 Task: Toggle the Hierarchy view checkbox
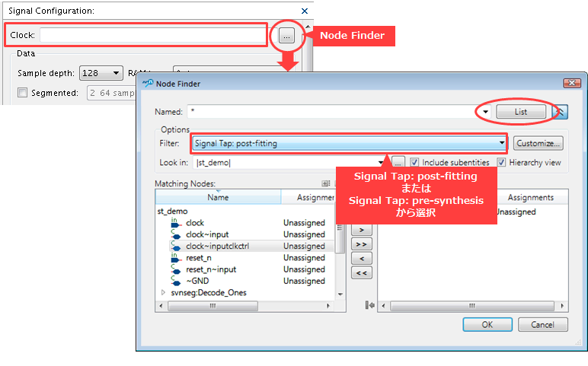[502, 162]
